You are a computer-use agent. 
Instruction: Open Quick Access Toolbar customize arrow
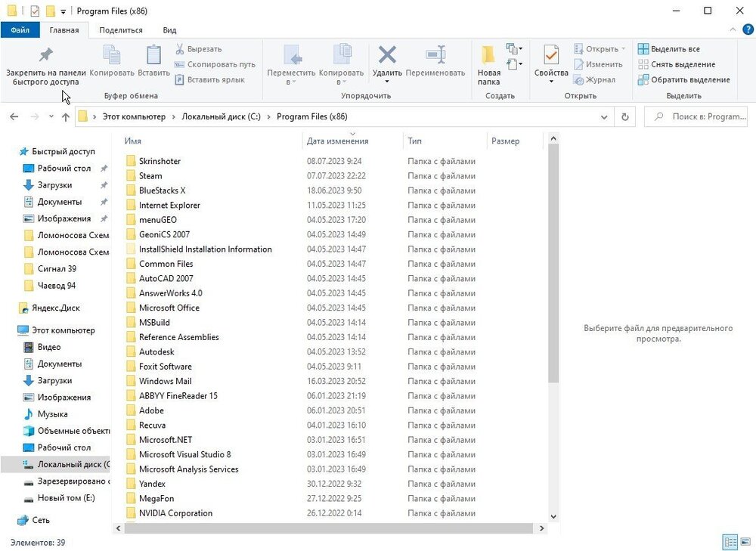(x=64, y=11)
